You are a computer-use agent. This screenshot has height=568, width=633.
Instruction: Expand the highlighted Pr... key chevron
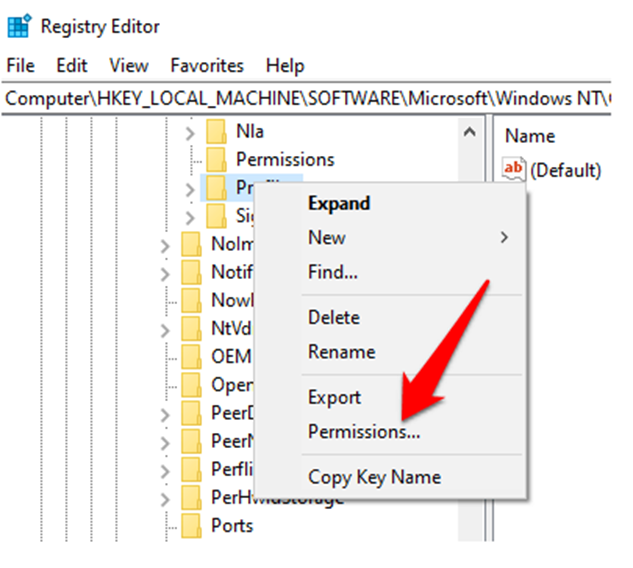pos(190,189)
